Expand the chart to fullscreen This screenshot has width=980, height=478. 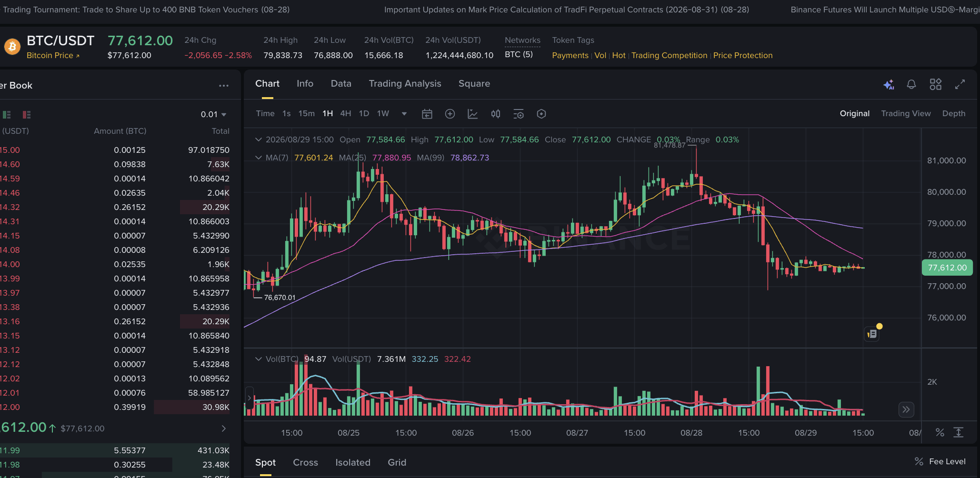[x=960, y=84]
